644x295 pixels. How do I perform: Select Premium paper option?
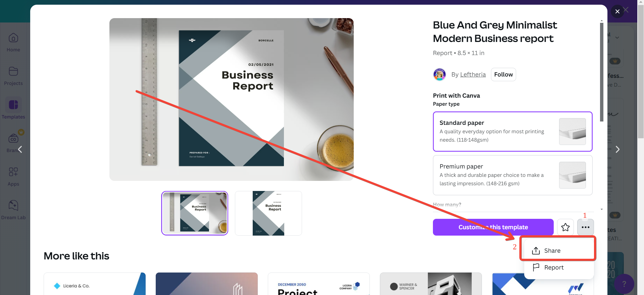pyautogui.click(x=513, y=175)
